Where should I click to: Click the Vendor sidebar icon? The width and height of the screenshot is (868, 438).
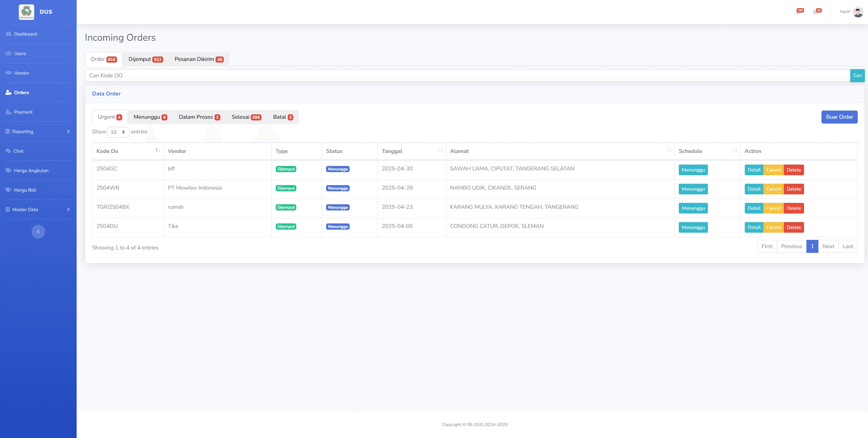[x=9, y=73]
